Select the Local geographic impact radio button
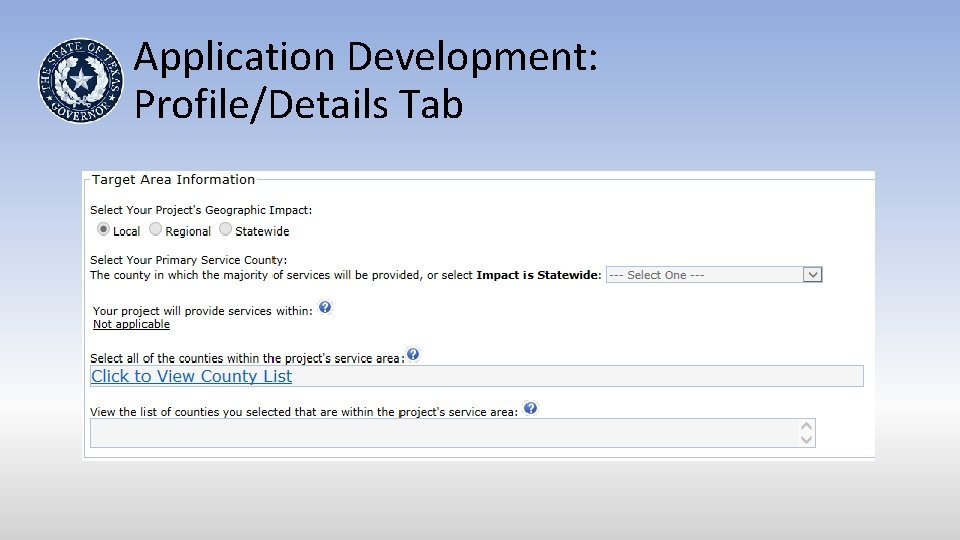The width and height of the screenshot is (960, 540). (x=103, y=229)
